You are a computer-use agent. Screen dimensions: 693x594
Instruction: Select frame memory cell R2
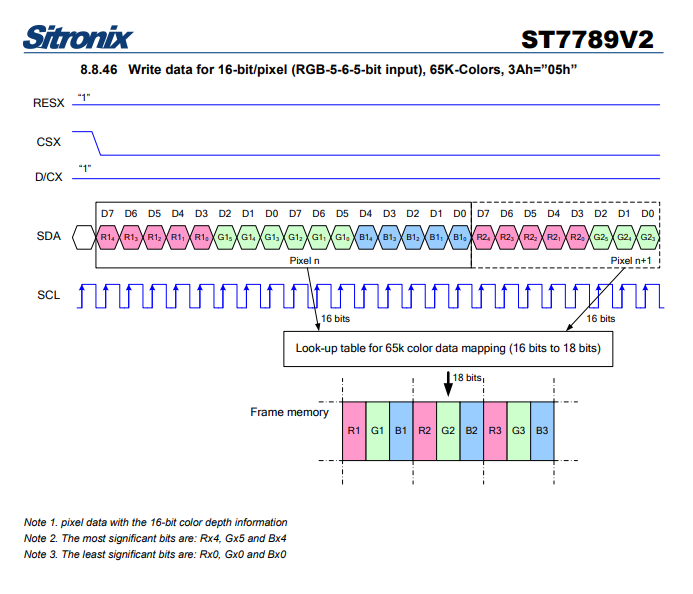425,431
